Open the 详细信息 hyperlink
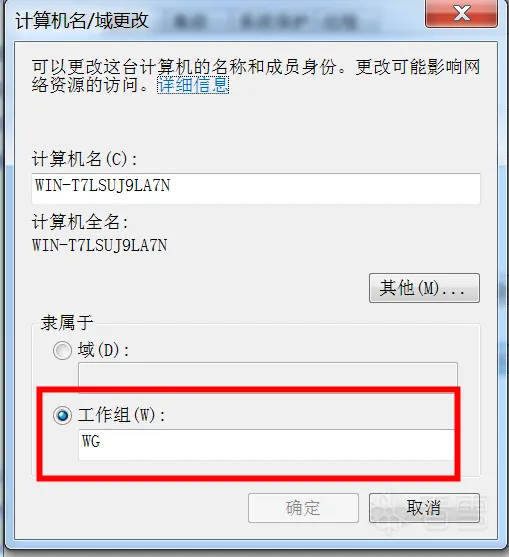 tap(193, 85)
